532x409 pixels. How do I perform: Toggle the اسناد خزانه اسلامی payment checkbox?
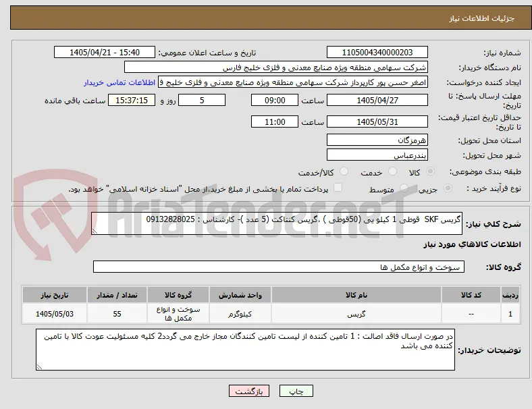coord(338,188)
